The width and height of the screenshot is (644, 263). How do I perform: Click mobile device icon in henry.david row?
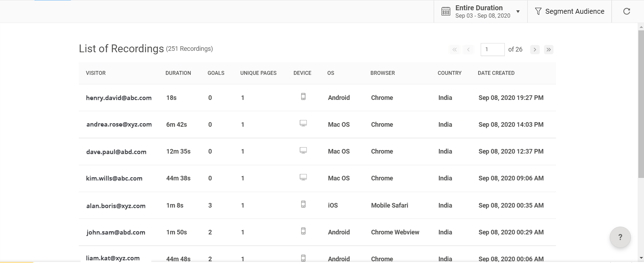click(x=303, y=97)
